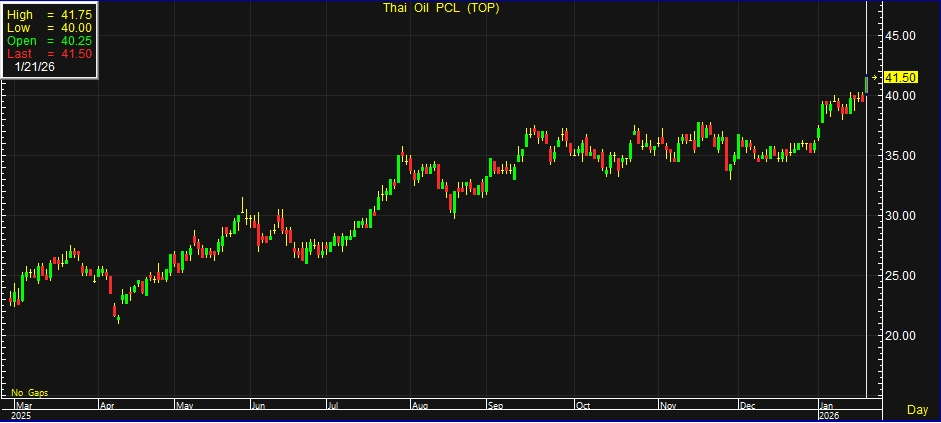Viewport: 941px width, 423px height.
Task: Click the 2025 year label
Action: click(22, 414)
